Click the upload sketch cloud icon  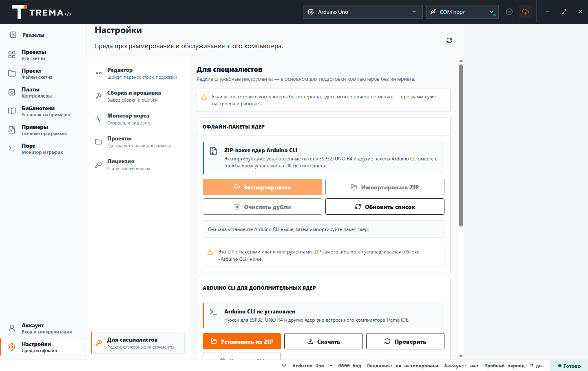coord(526,12)
